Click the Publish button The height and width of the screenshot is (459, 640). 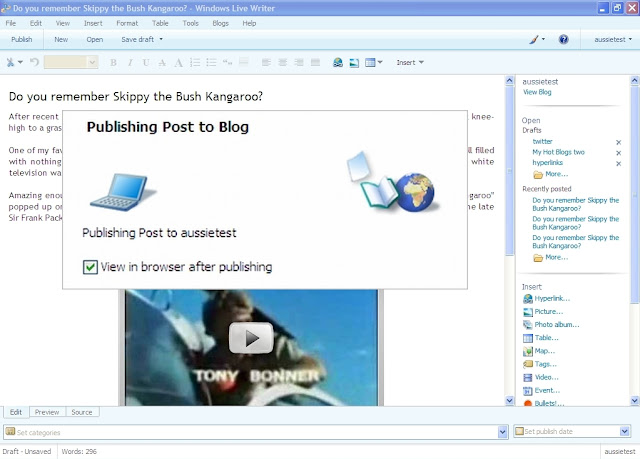point(22,40)
